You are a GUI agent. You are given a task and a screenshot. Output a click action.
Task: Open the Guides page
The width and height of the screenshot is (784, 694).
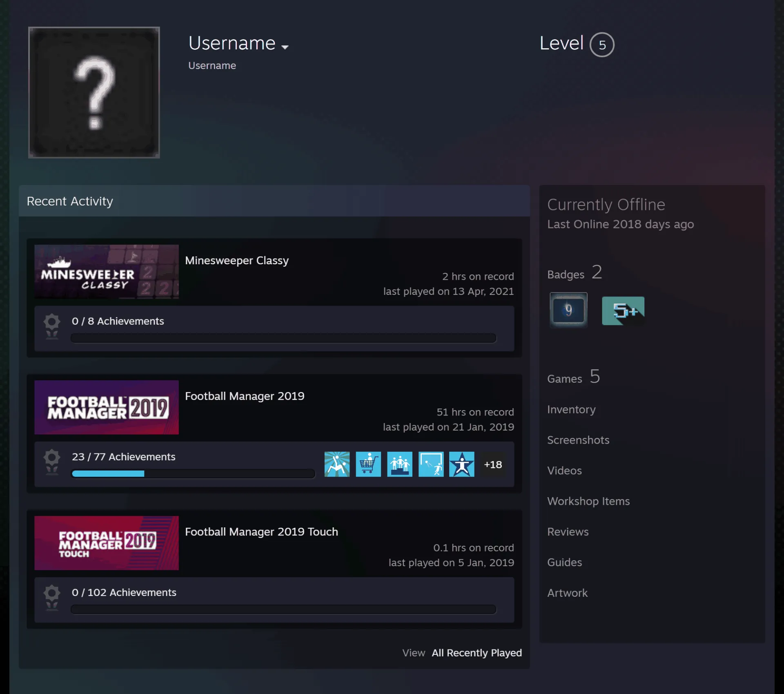564,562
